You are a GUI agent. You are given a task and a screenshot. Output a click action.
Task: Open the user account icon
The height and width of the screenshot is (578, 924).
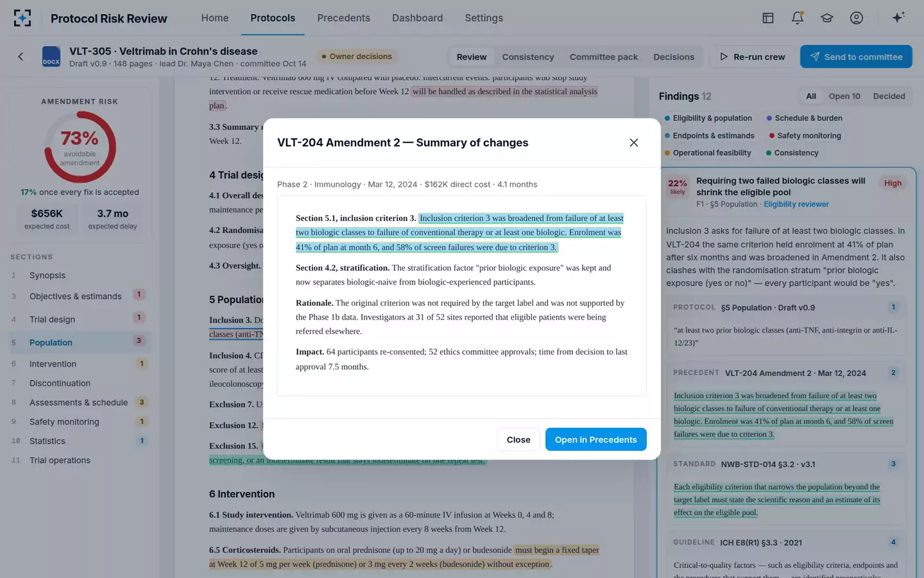(x=857, y=18)
